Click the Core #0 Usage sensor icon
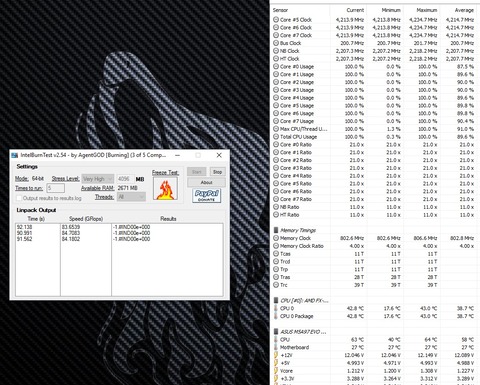Screen dimensions: 480x385 tap(276, 66)
